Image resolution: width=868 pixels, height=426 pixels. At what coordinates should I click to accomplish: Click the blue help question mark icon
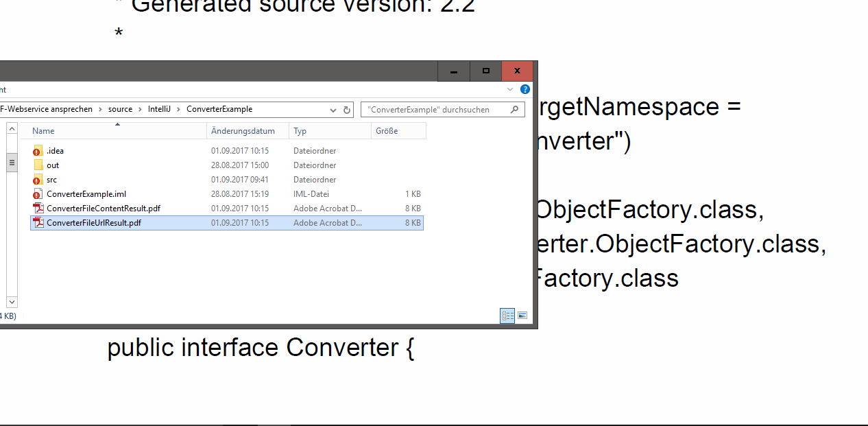[x=525, y=90]
